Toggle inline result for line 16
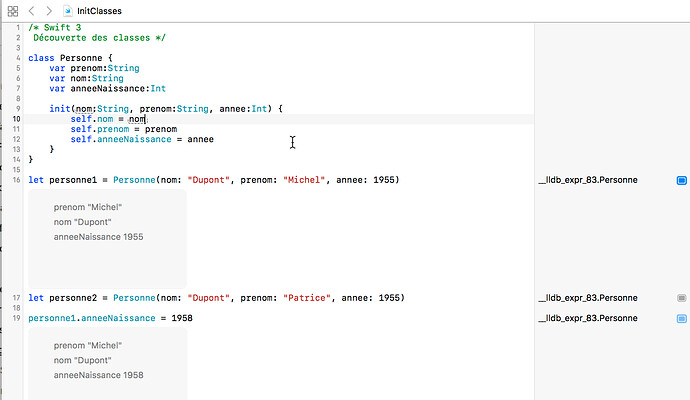 click(x=682, y=180)
